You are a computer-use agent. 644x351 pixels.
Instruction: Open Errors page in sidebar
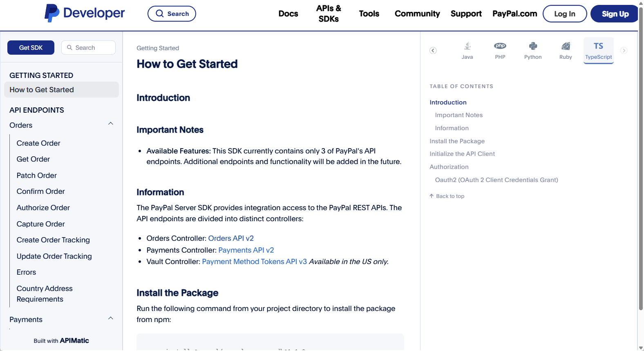26,272
